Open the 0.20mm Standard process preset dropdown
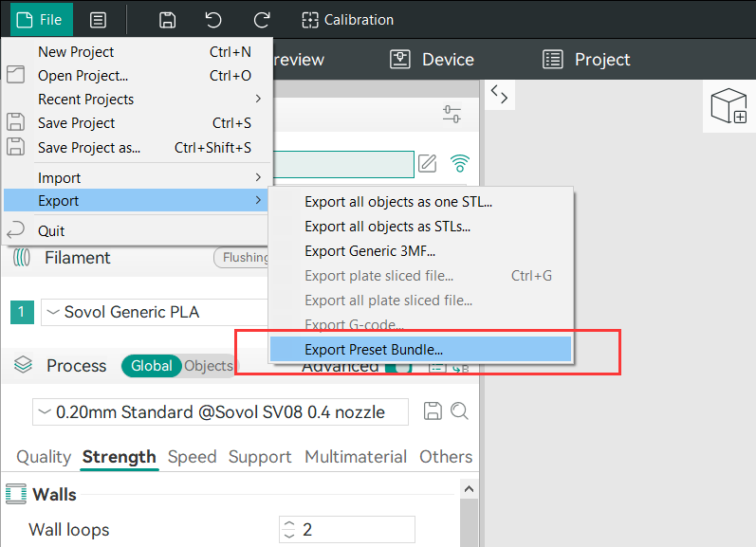 220,412
